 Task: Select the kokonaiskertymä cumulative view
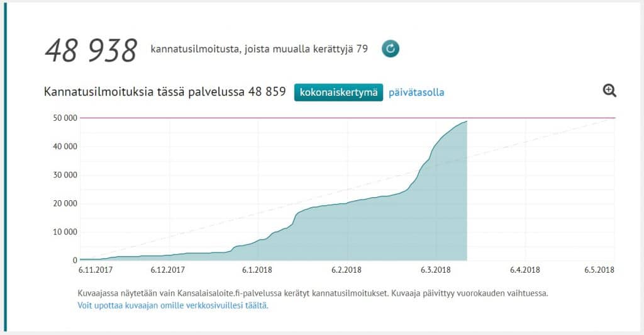click(x=338, y=92)
